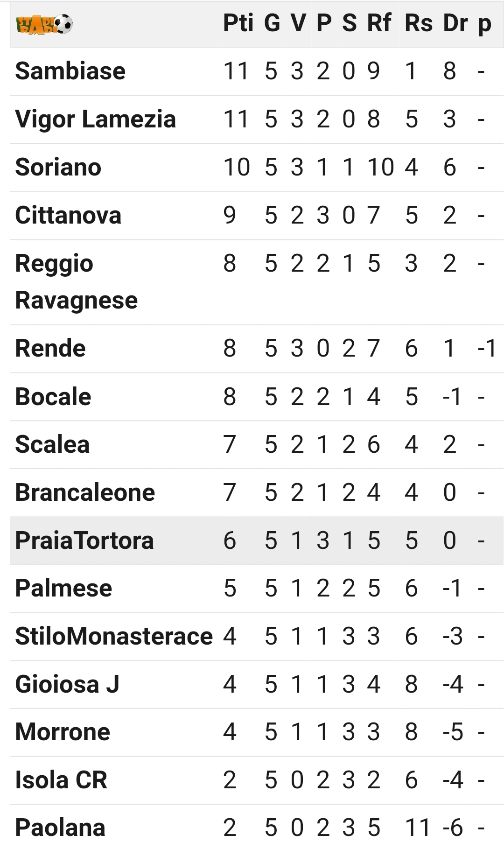
Task: Select the Bocale team row
Action: click(x=257, y=397)
